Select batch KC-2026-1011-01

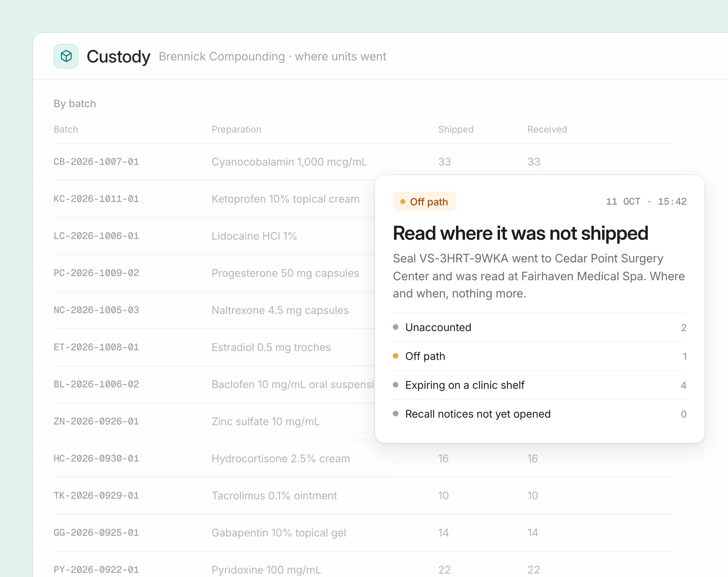[96, 199]
